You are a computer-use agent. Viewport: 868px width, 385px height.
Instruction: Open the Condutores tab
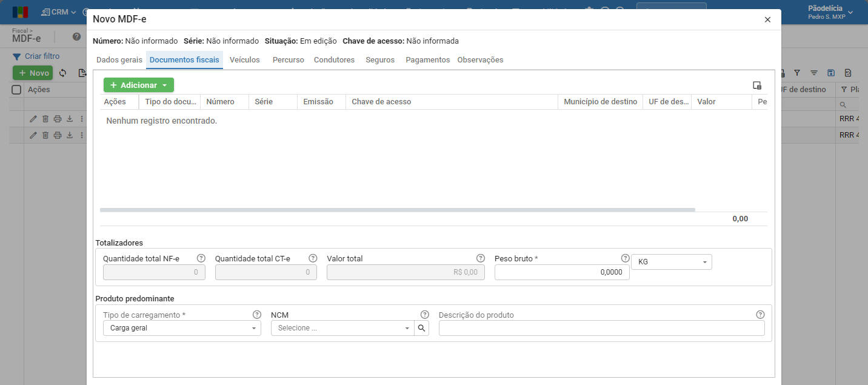[334, 60]
